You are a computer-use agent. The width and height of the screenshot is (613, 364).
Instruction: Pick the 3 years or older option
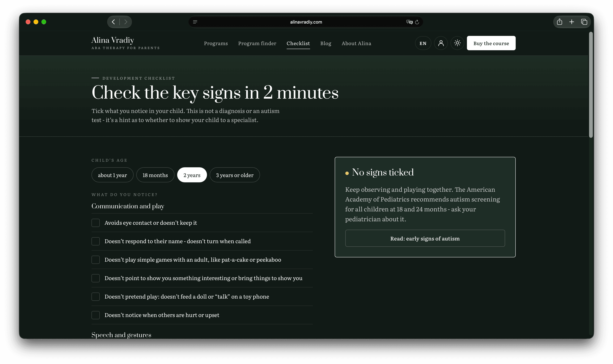coord(235,175)
